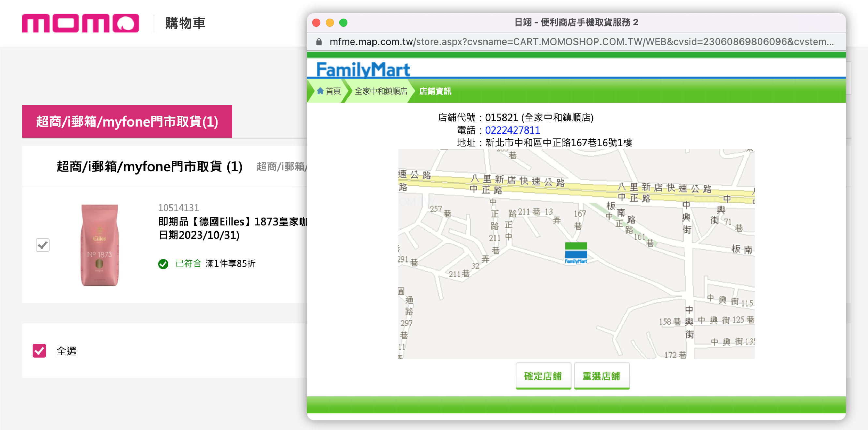
Task: Click the Eilles coffee product thumbnail
Action: 99,245
